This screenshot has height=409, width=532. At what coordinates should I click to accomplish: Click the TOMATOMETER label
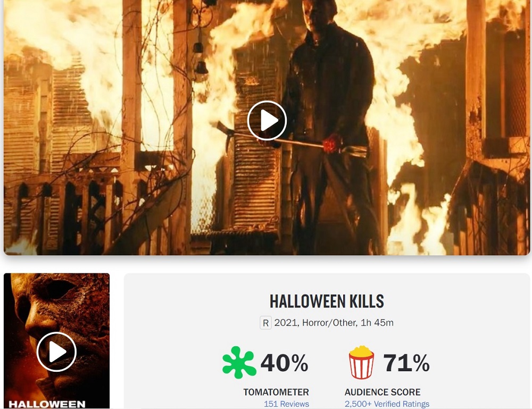pyautogui.click(x=276, y=392)
